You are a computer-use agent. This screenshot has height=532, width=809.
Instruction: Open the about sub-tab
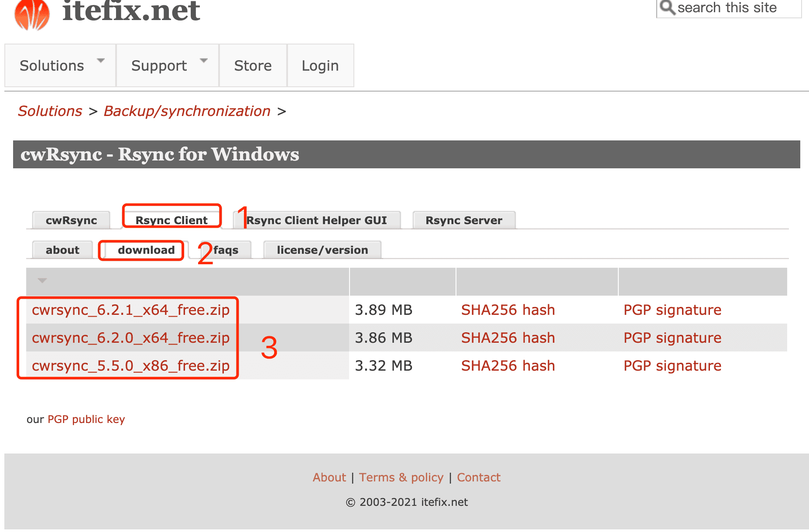pos(62,250)
